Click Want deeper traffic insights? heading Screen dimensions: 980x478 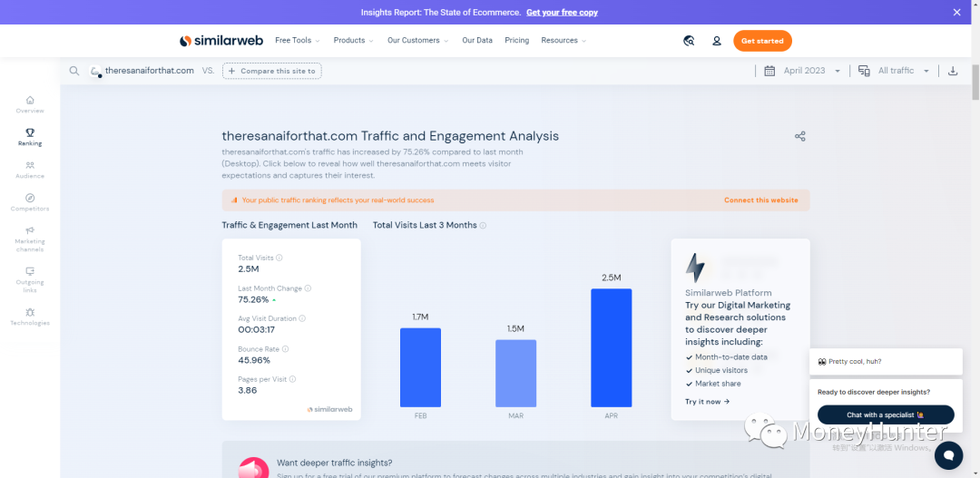(334, 463)
